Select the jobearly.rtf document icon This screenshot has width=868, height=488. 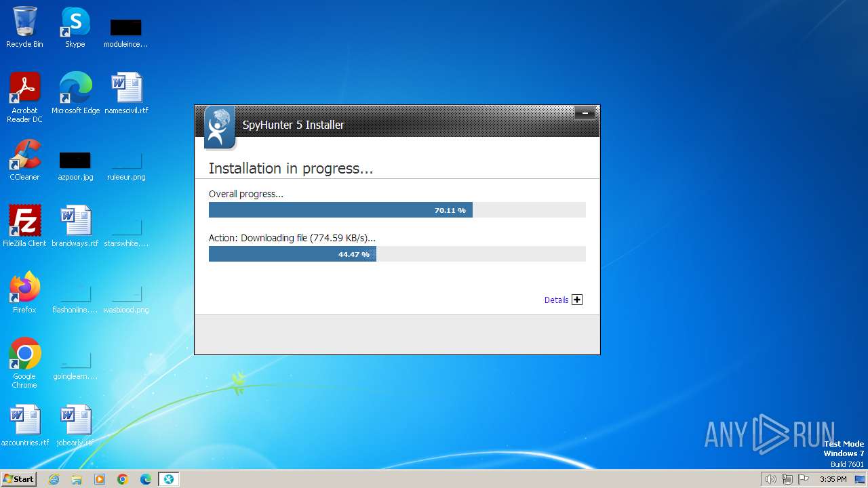tap(75, 426)
